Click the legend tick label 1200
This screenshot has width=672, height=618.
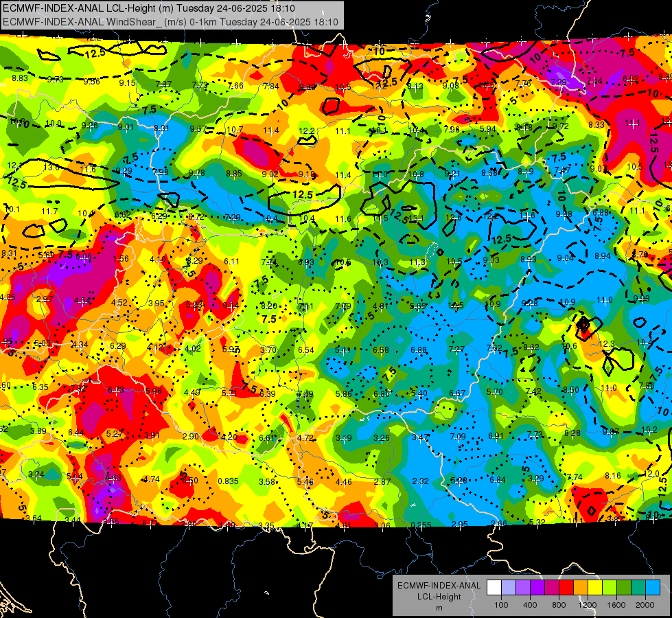(588, 605)
